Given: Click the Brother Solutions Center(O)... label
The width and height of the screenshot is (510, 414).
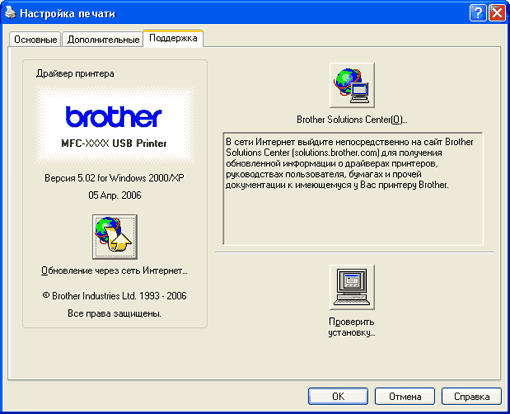Looking at the screenshot, I should click(x=352, y=119).
